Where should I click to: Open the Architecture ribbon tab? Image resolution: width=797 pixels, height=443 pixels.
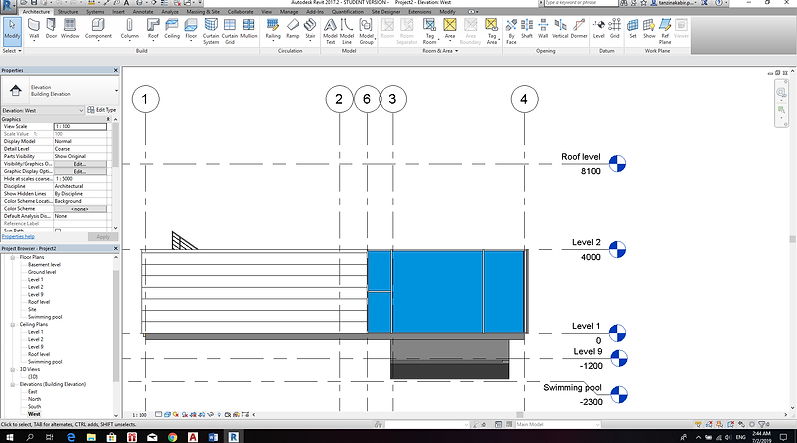[36, 11]
